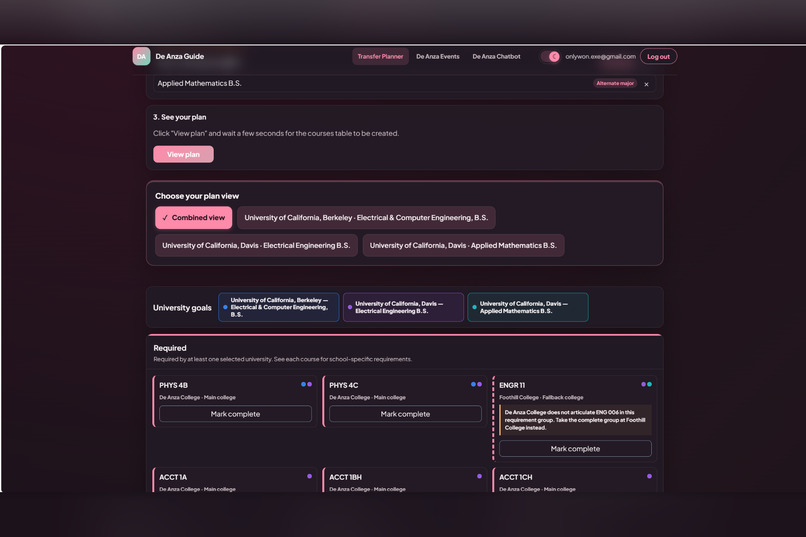The height and width of the screenshot is (537, 806).
Task: Click 'Foothill College · Fallback college' text on ENGR 11
Action: pos(541,397)
